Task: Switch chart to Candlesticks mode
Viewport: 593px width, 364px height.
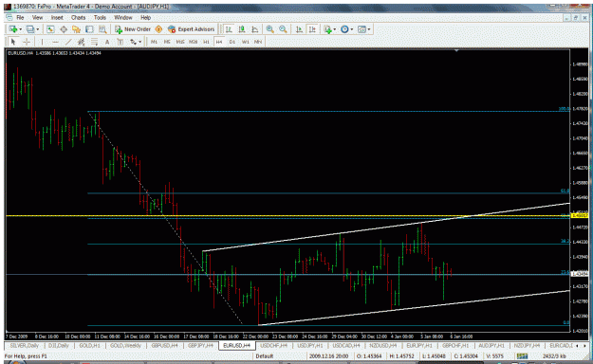Action: 242,29
